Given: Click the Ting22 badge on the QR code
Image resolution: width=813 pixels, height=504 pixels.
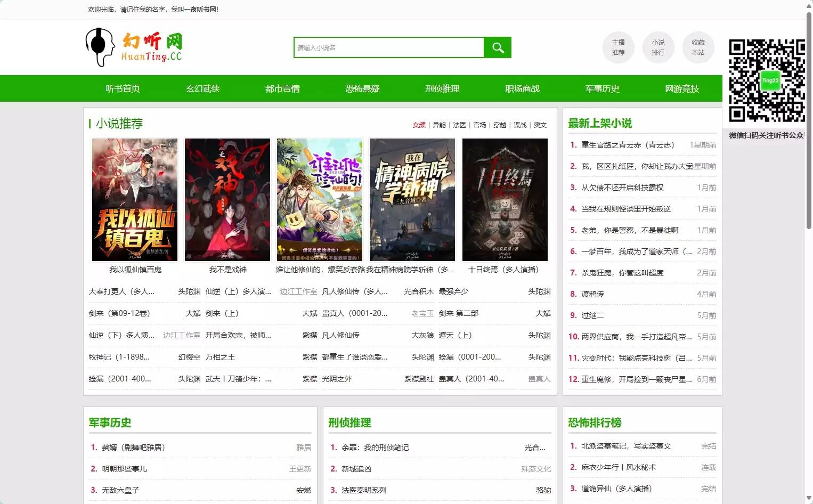Looking at the screenshot, I should [770, 81].
